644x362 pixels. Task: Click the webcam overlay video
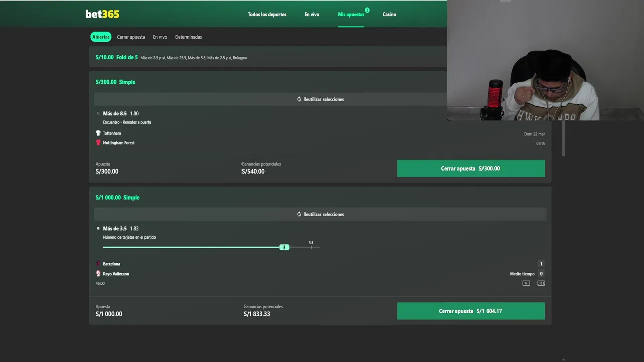(545, 60)
